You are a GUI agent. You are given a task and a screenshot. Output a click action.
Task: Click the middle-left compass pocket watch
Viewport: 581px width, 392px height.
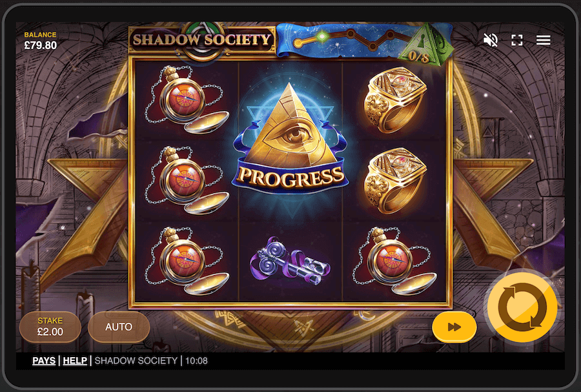[187, 180]
